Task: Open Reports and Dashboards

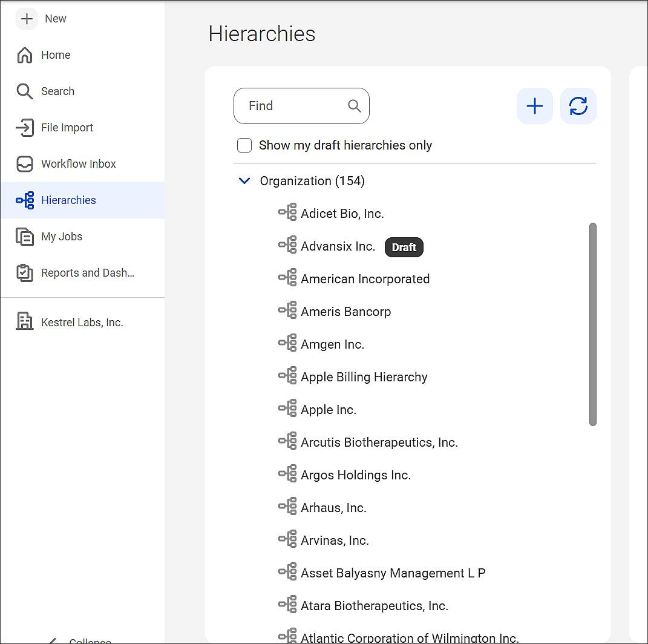Action: tap(88, 273)
